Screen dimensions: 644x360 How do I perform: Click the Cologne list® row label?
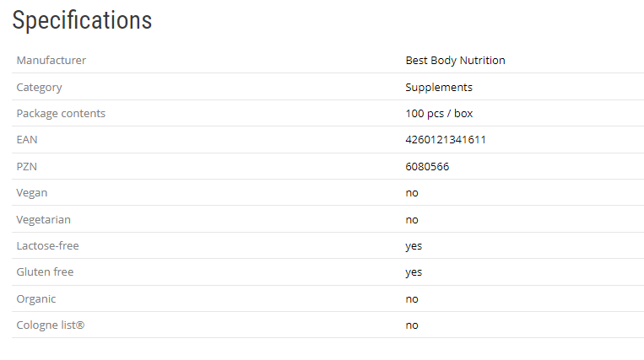(51, 325)
